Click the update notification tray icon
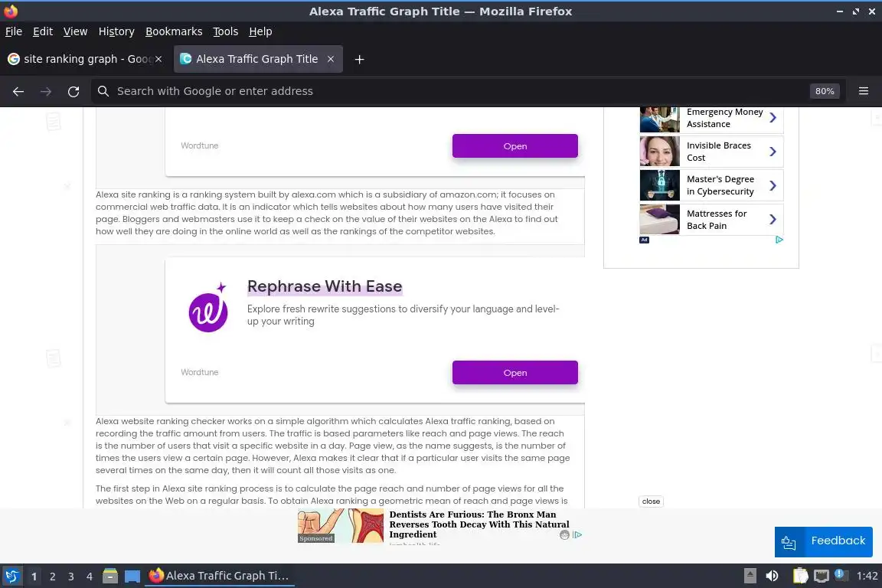The width and height of the screenshot is (882, 588). [841, 574]
